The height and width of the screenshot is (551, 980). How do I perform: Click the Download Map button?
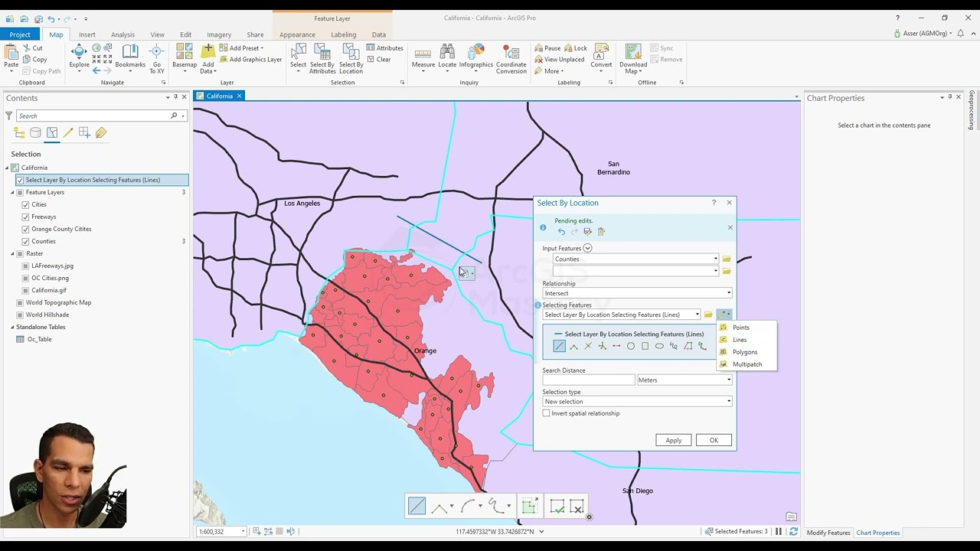coord(633,58)
